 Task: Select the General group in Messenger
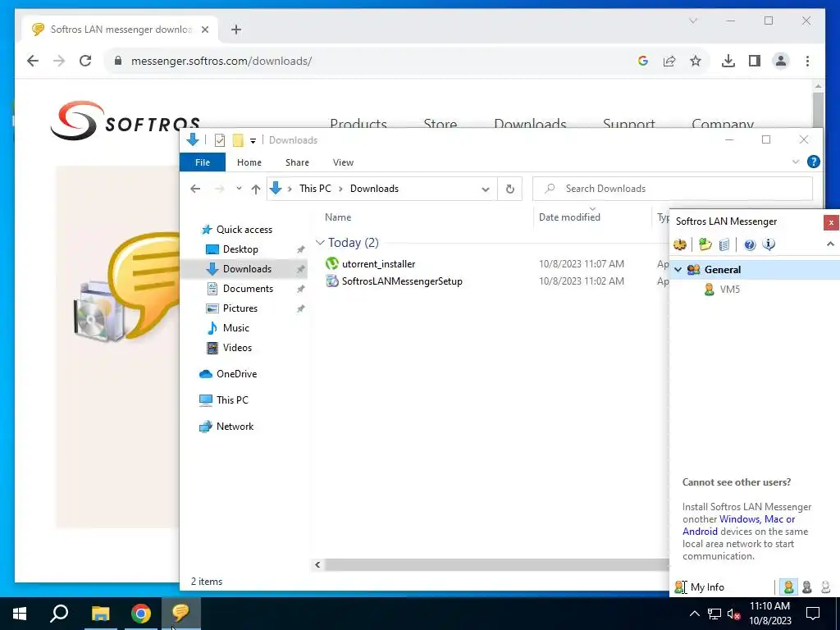click(755, 269)
